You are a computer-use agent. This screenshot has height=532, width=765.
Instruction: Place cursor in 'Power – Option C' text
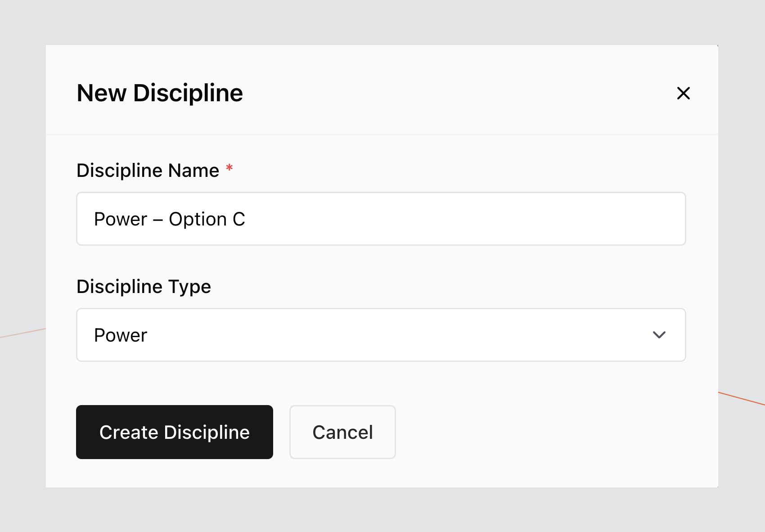coord(169,219)
